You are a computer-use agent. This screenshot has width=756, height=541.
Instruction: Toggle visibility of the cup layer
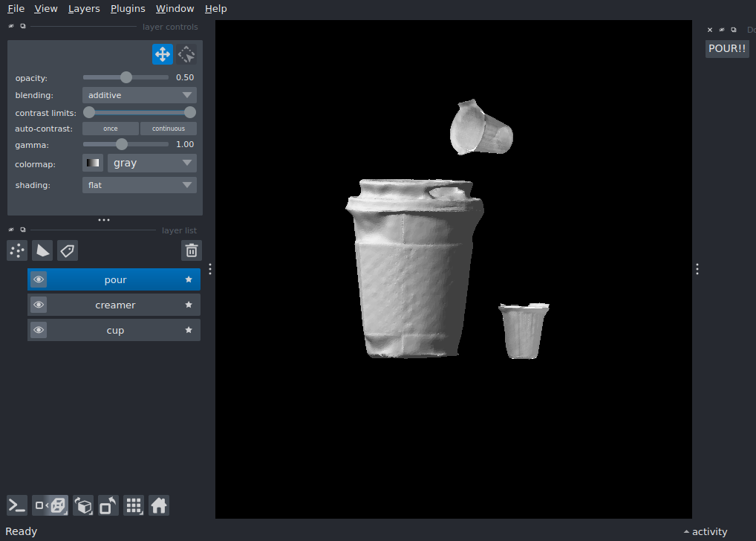[39, 330]
